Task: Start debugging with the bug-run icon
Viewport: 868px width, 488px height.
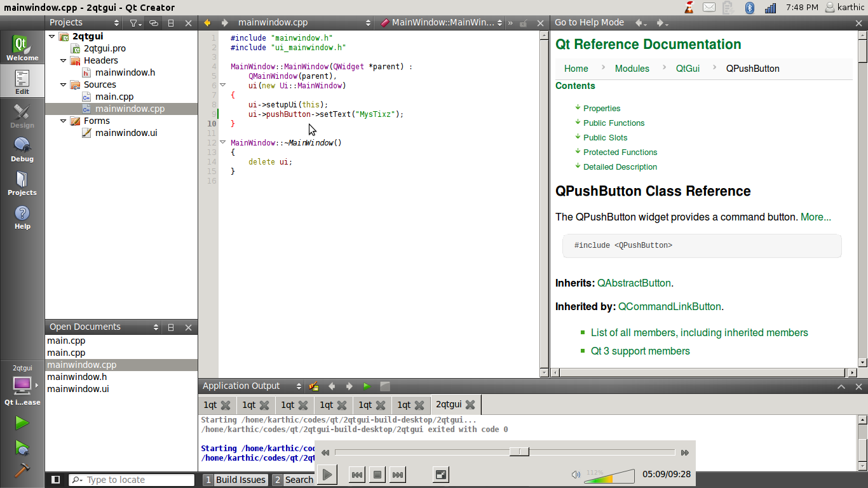Action: tap(22, 447)
